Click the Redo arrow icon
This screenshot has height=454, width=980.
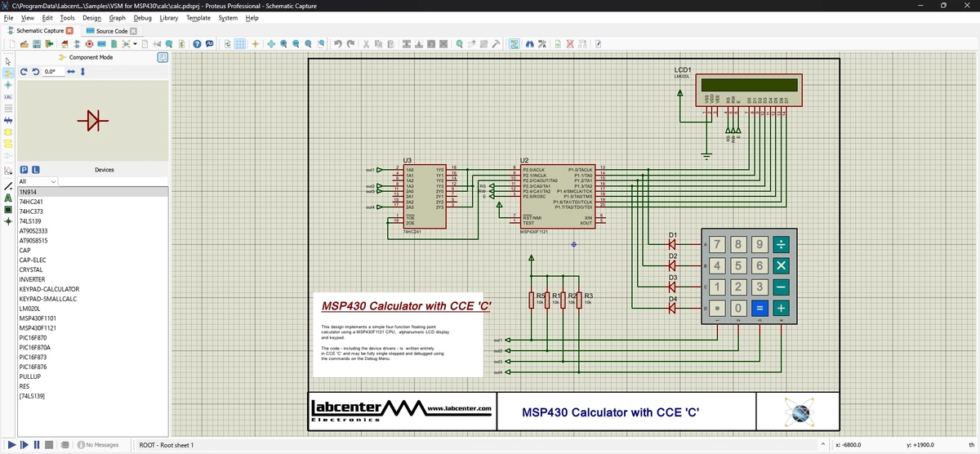click(351, 43)
